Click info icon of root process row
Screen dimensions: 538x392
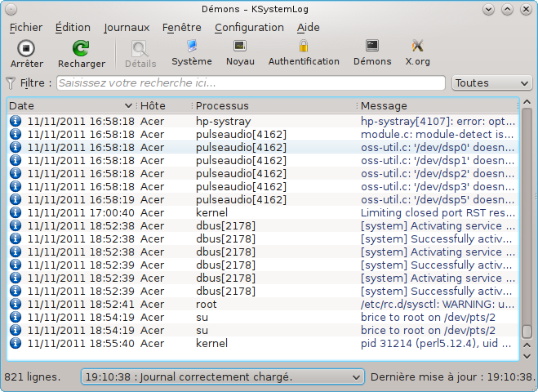(x=15, y=304)
